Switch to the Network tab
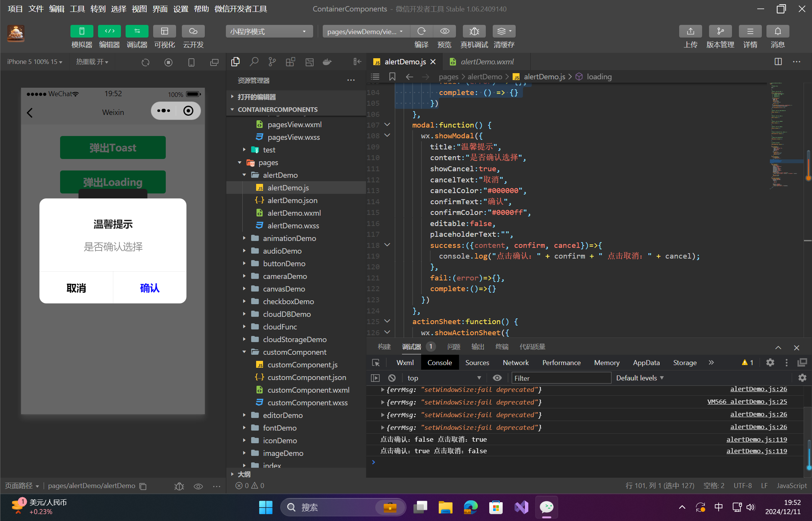Image resolution: width=812 pixels, height=521 pixels. coord(515,363)
